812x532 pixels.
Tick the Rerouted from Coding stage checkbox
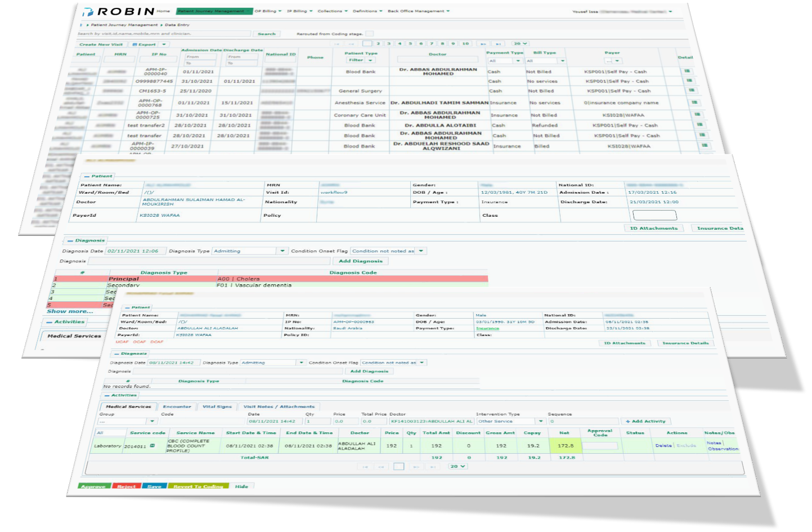point(369,34)
